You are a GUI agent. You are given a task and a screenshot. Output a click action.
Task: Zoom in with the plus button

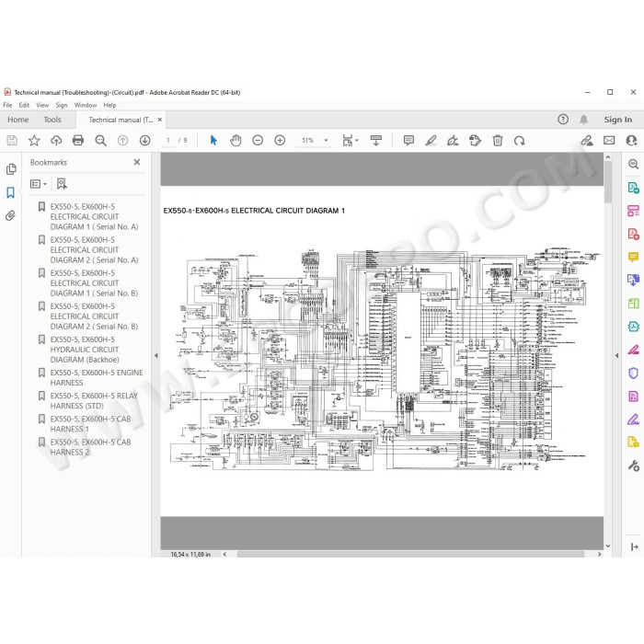pyautogui.click(x=280, y=141)
